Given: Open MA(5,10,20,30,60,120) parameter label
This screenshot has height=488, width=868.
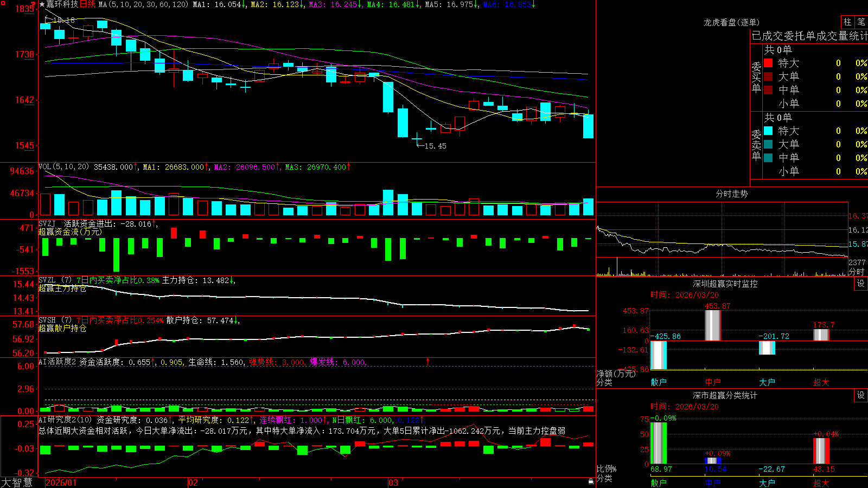Looking at the screenshot, I should tap(143, 4).
